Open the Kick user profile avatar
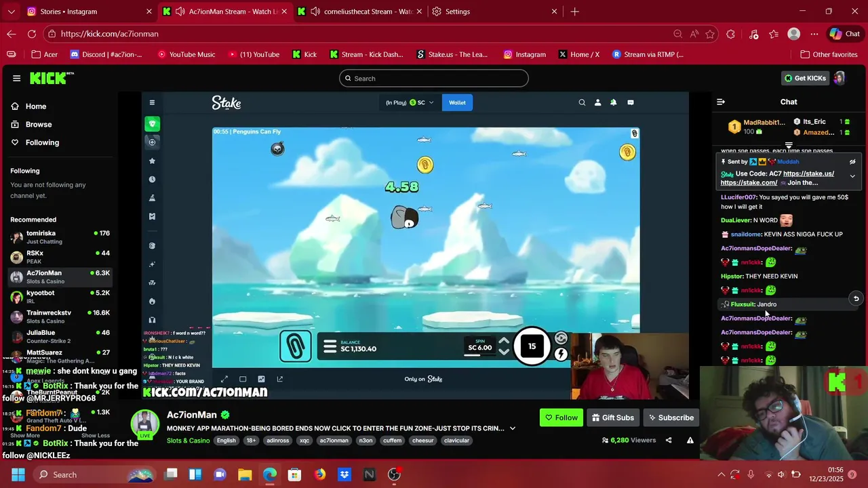This screenshot has height=488, width=868. (840, 78)
